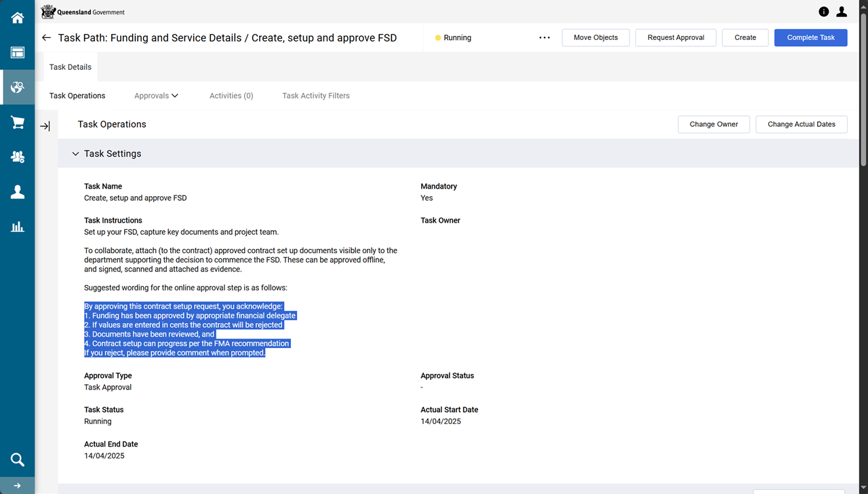Expand the left sidebar with bottom arrow

pyautogui.click(x=18, y=486)
